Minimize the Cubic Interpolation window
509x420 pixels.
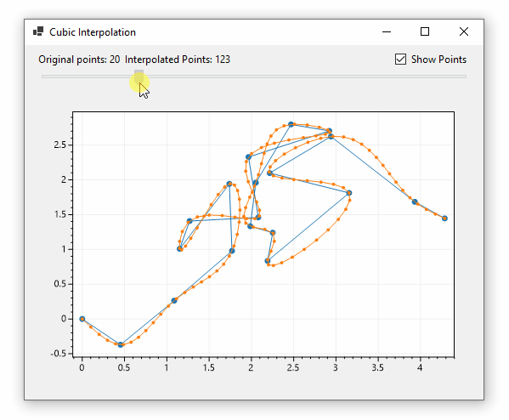pos(387,31)
